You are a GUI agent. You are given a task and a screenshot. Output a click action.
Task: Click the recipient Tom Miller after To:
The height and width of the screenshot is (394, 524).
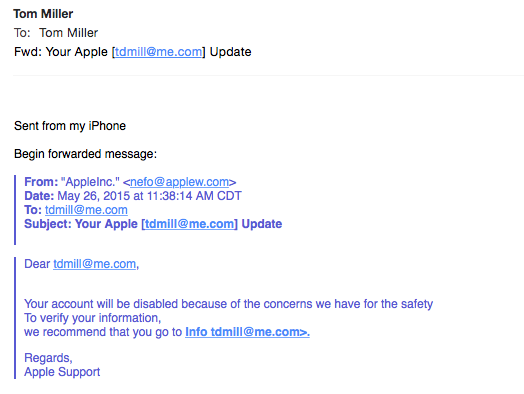click(x=69, y=33)
